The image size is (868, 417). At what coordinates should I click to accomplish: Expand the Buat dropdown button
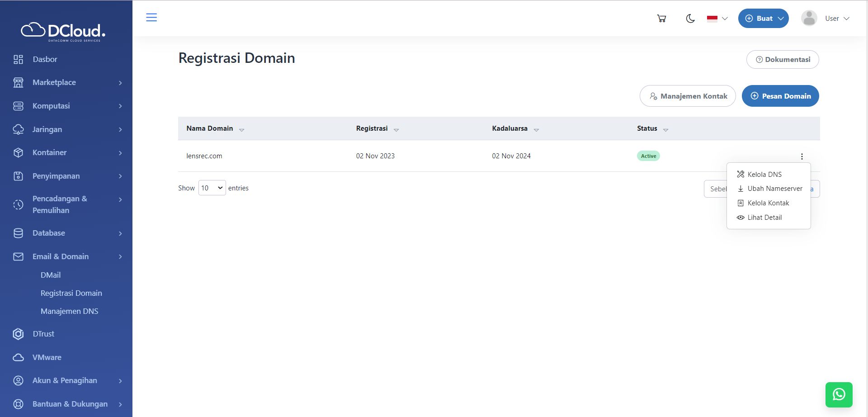click(763, 19)
